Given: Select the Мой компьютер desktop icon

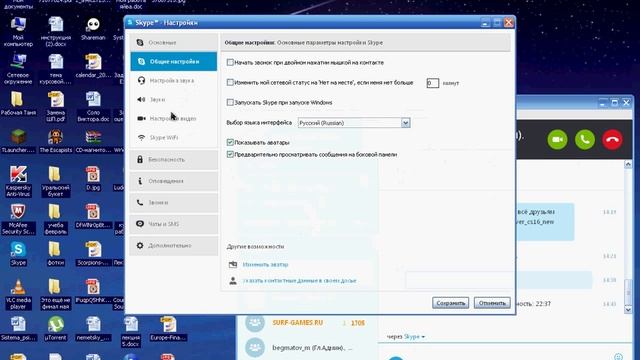Looking at the screenshot, I should pos(18,32).
